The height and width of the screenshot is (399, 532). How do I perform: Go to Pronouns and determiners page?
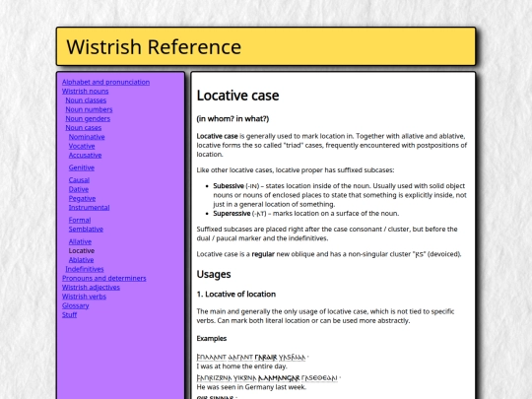click(x=104, y=279)
